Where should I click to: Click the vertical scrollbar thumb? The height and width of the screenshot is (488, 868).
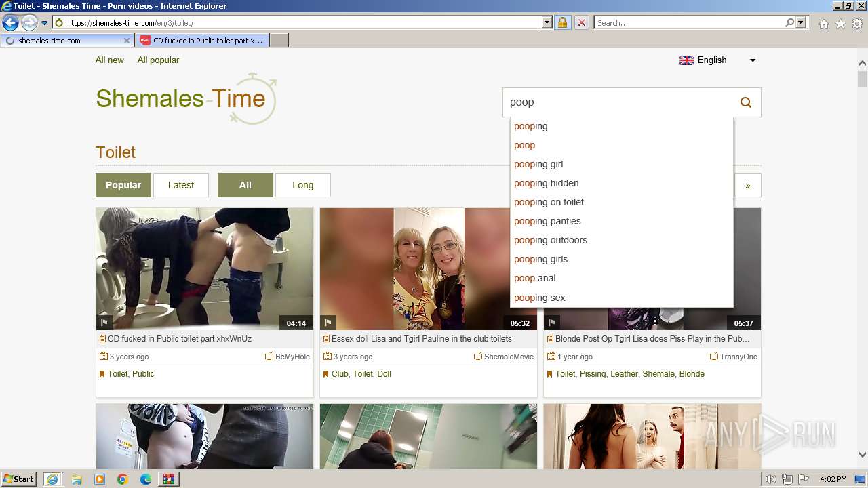(863, 78)
